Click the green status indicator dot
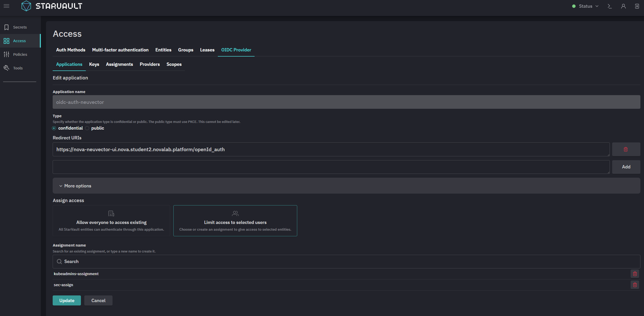 (574, 6)
